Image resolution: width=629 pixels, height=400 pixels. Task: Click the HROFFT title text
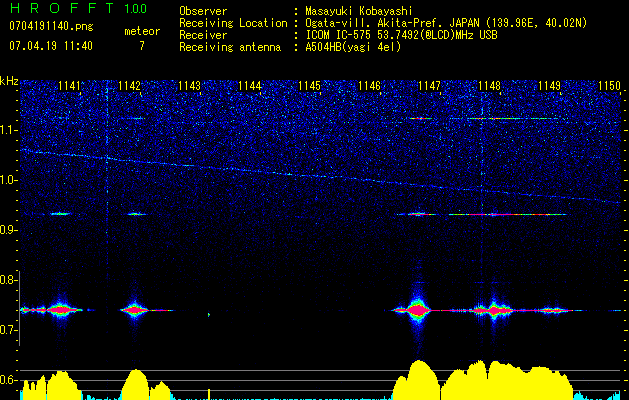pyautogui.click(x=60, y=10)
